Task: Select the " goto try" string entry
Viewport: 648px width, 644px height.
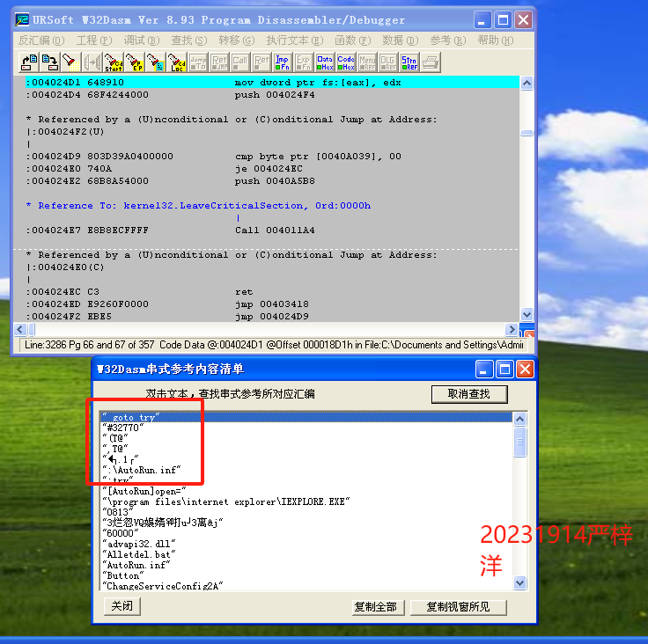Action: [306, 417]
